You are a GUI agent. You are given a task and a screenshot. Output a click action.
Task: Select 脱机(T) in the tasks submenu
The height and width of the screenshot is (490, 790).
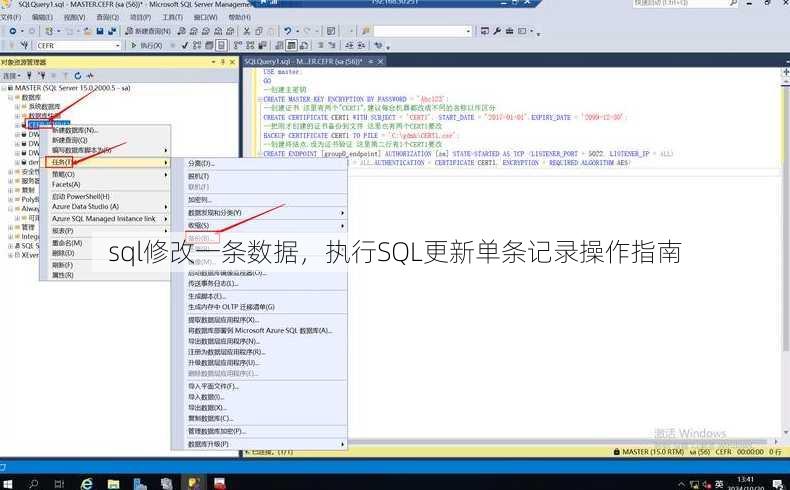[x=259, y=176]
